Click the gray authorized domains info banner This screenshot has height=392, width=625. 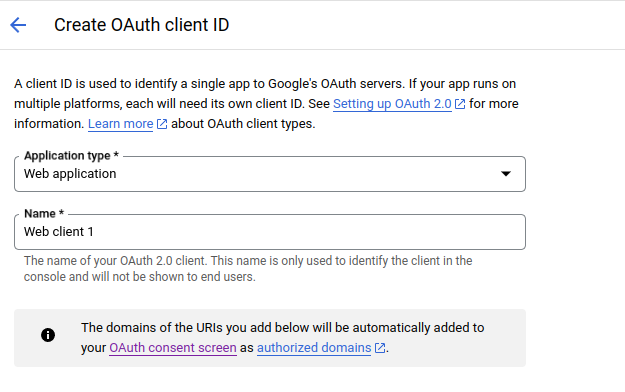click(270, 338)
